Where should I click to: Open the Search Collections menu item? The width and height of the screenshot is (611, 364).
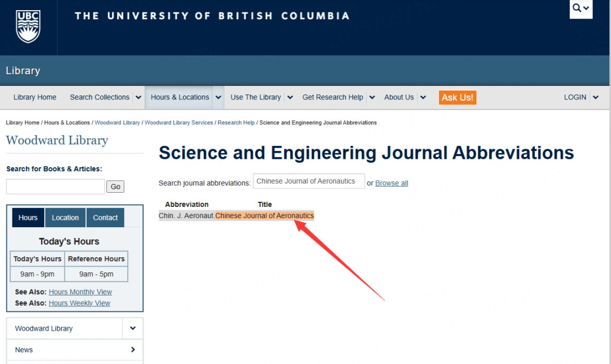click(100, 97)
